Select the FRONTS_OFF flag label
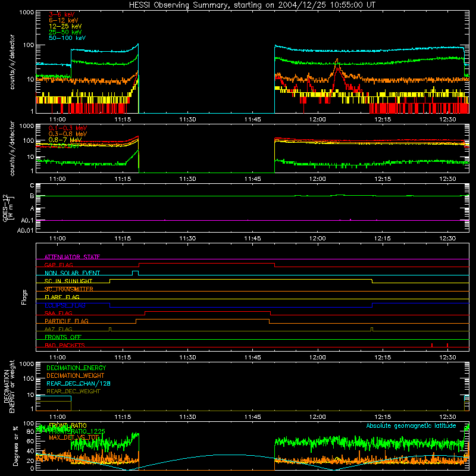The width and height of the screenshot is (476, 476). click(x=63, y=337)
